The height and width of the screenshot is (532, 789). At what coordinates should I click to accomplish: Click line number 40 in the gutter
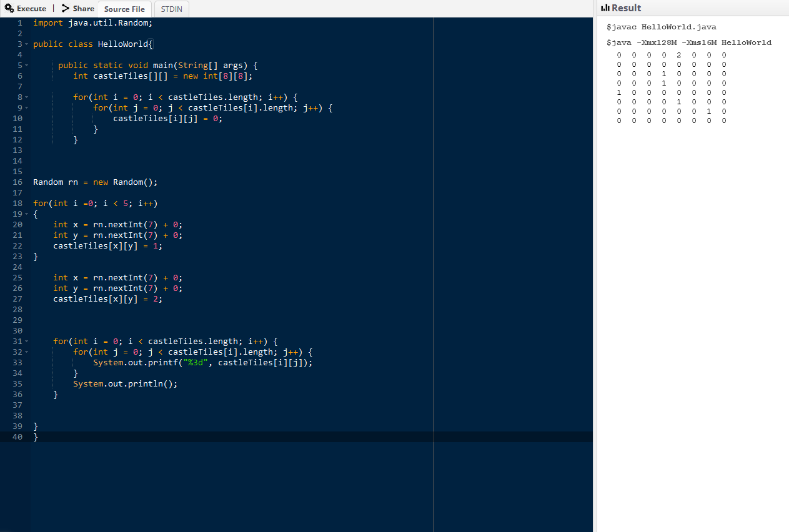[17, 437]
